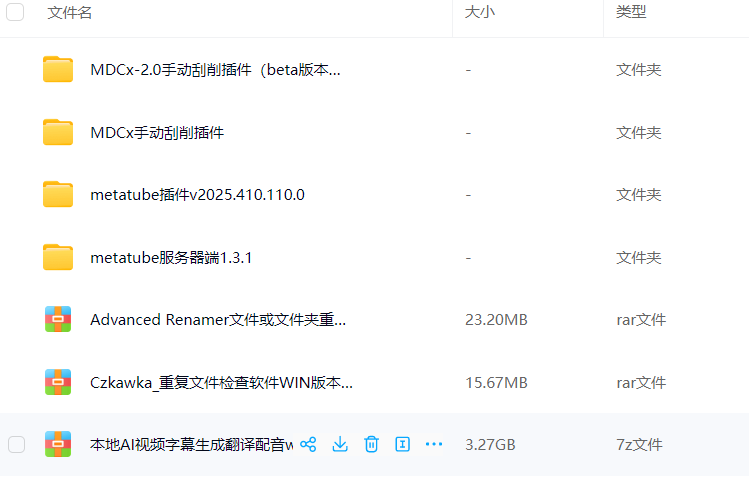749x489 pixels.
Task: Click the 本地AI视频字幕 7z archive icon
Action: (x=58, y=444)
